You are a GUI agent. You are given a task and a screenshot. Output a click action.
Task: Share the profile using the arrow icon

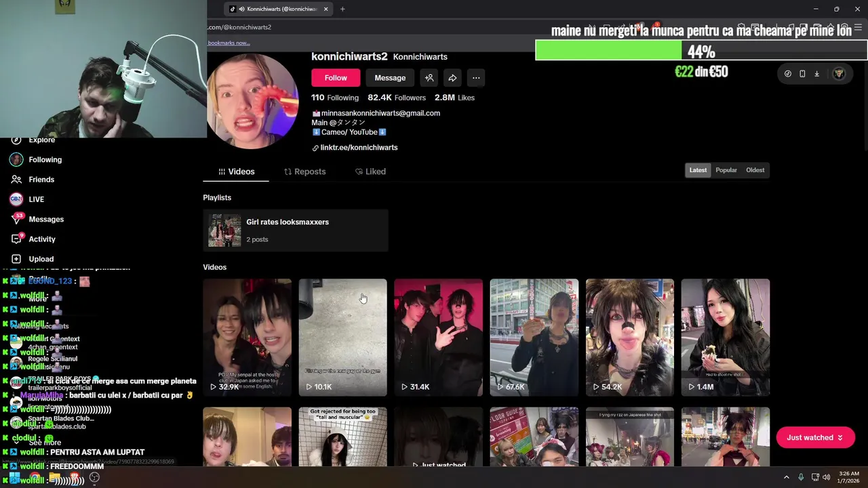[452, 78]
